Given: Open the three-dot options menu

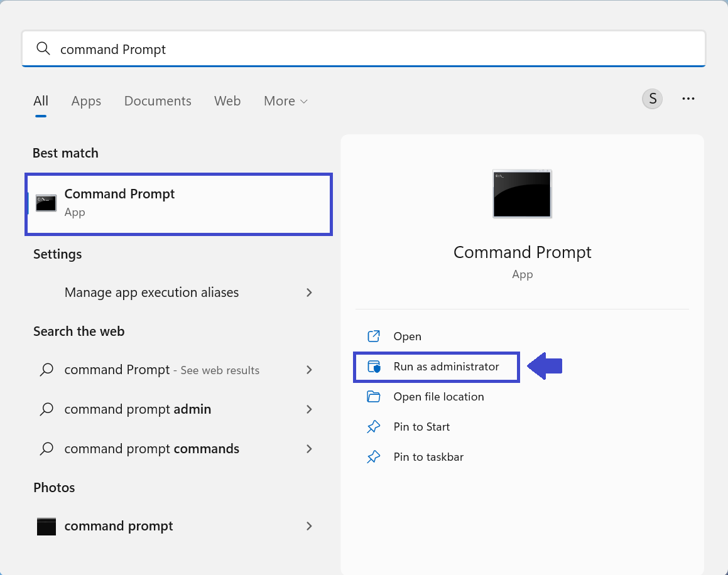Looking at the screenshot, I should coord(688,99).
